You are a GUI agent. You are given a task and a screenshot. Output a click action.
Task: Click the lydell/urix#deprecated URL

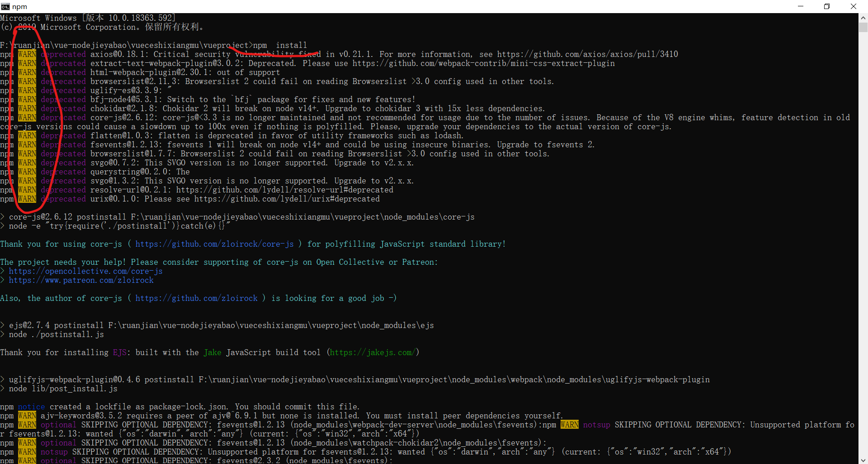(287, 199)
